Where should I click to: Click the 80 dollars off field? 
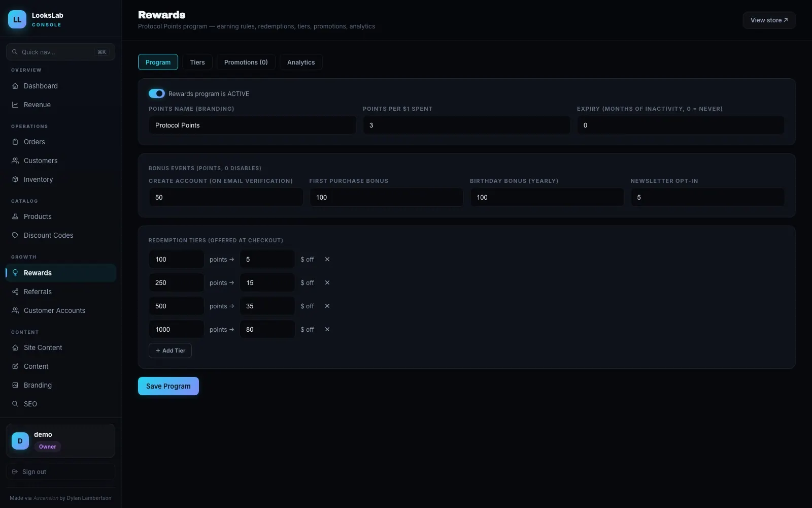(x=267, y=329)
